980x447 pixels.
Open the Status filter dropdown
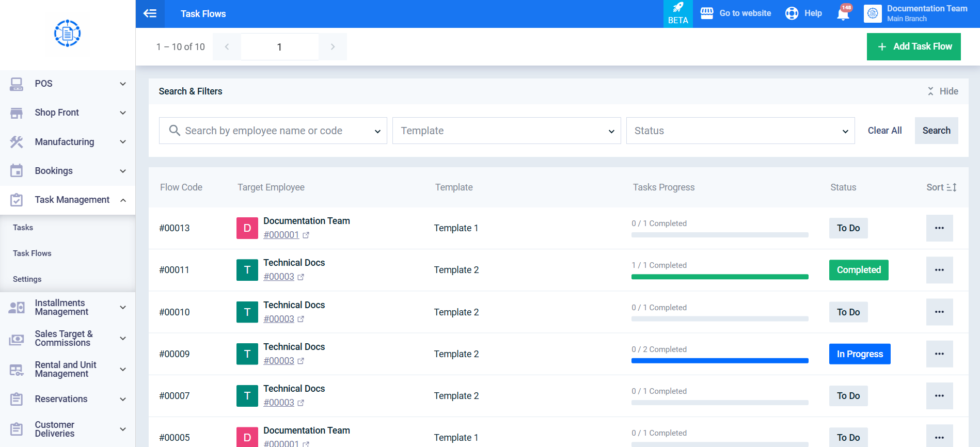[x=740, y=131]
